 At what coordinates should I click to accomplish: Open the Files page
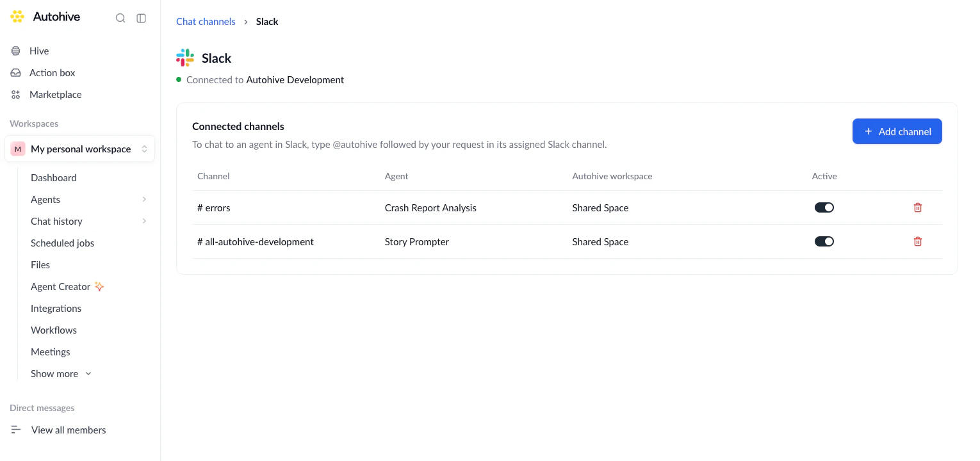[40, 265]
